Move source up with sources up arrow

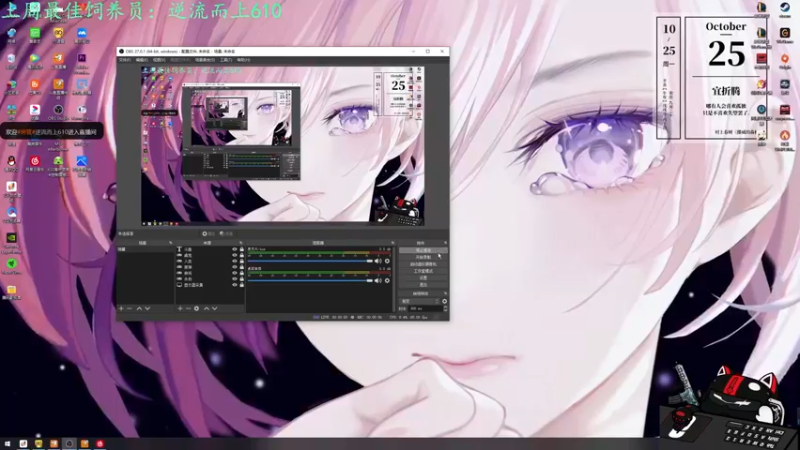[206, 309]
